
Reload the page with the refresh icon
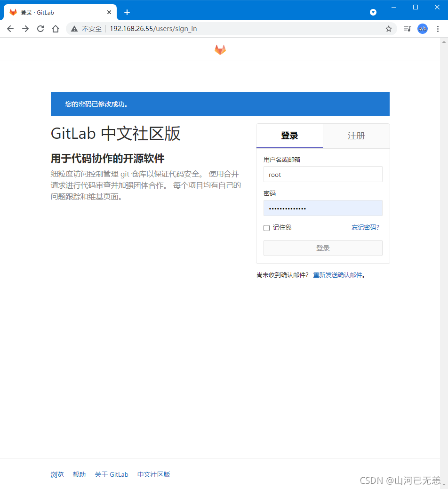click(x=40, y=29)
